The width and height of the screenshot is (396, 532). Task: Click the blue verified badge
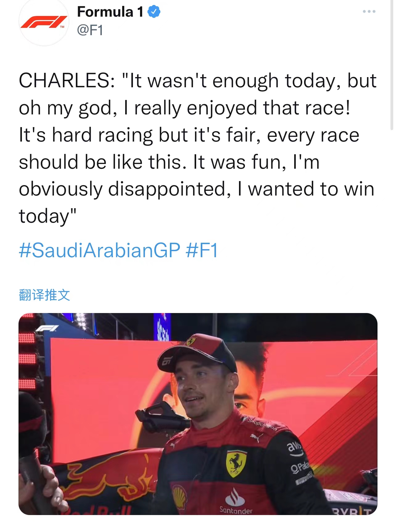(x=154, y=12)
